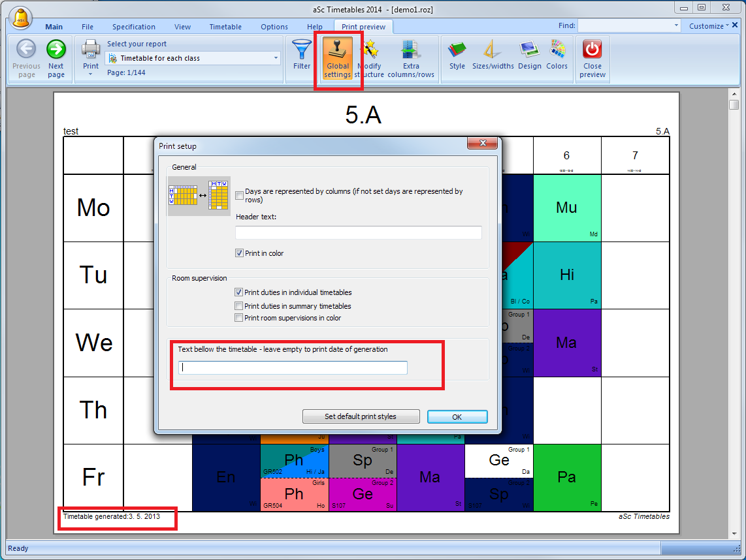Click the Design picture icon

coord(529,51)
